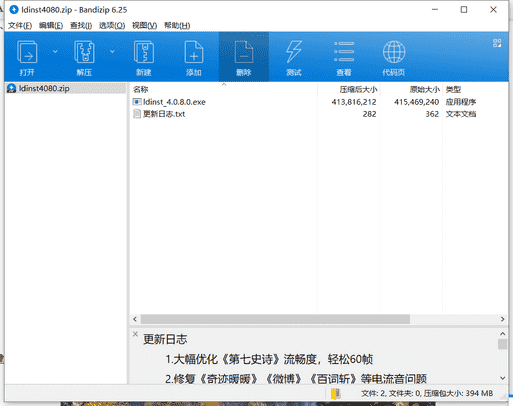Click the preview line about 奇迹暖暖 and 微博

point(296,379)
